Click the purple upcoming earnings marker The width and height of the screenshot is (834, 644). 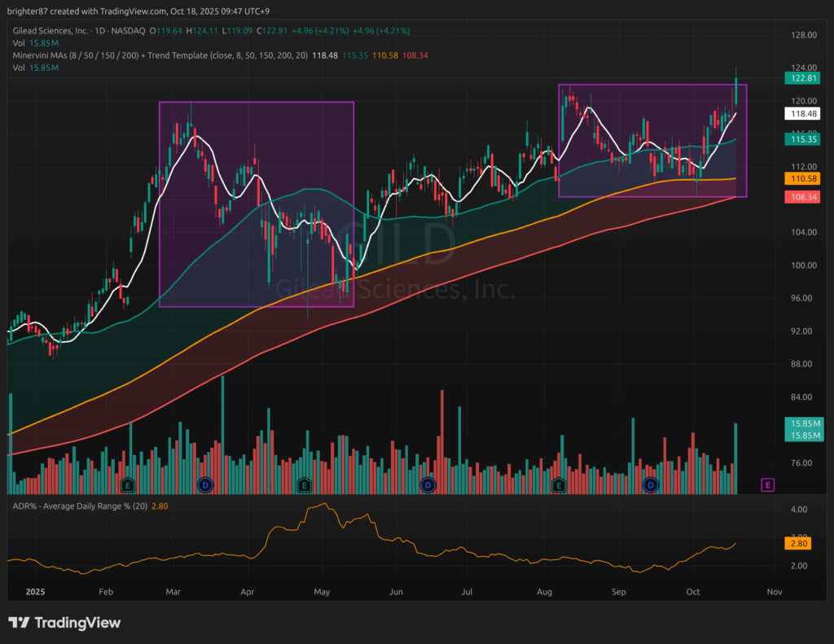(767, 485)
